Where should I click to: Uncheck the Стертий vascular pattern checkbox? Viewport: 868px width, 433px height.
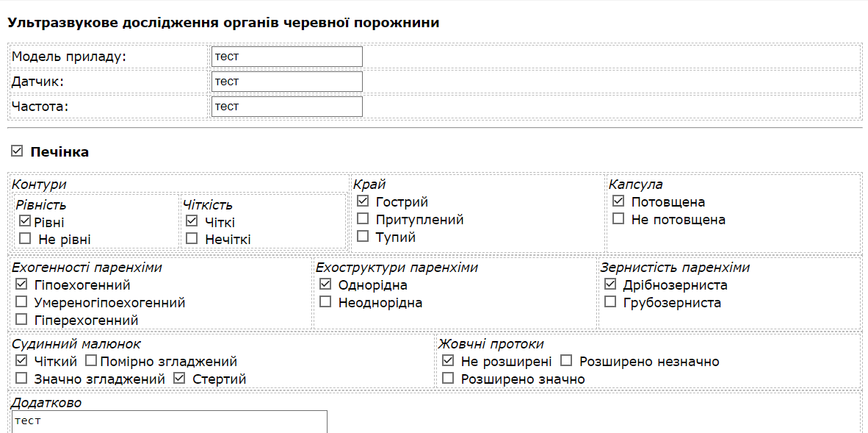[x=179, y=378]
